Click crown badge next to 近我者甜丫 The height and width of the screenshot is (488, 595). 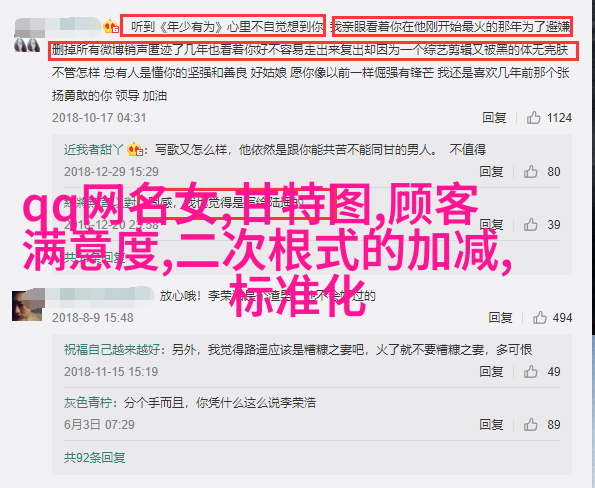coord(135,150)
